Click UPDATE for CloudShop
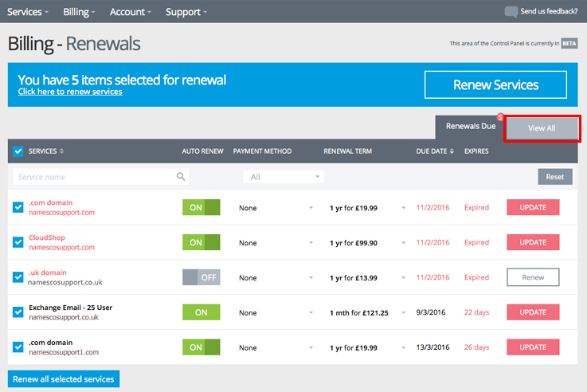The width and height of the screenshot is (587, 392). (x=533, y=242)
